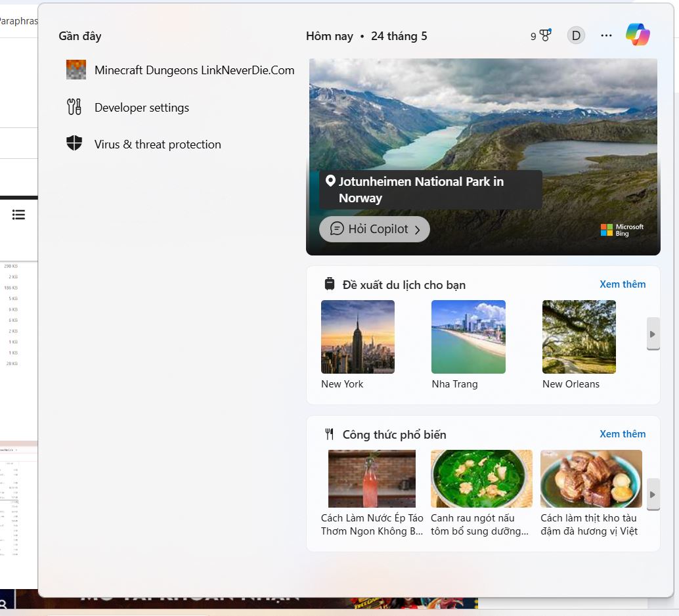
Task: Open Xem thêm for travel suggestions
Action: click(623, 284)
